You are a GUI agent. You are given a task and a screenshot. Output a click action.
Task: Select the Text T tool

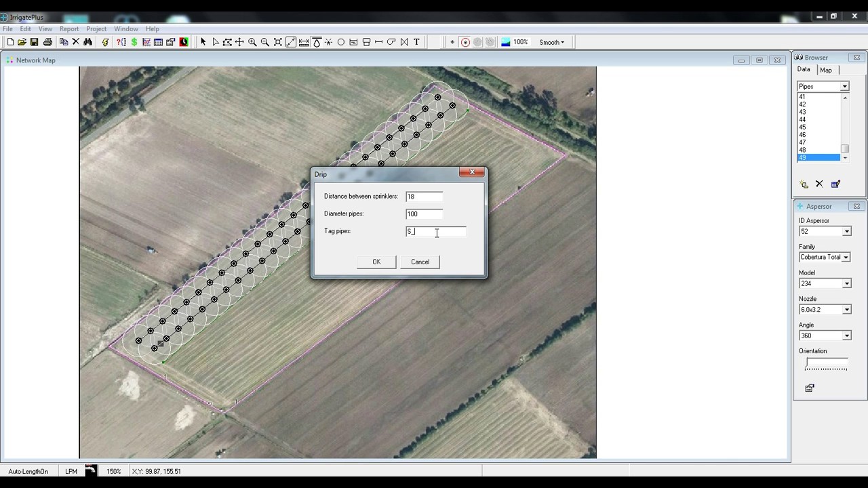pyautogui.click(x=416, y=42)
